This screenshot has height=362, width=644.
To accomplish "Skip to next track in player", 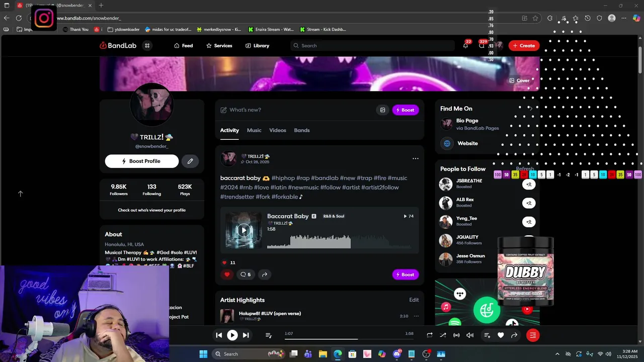I will 246,335.
